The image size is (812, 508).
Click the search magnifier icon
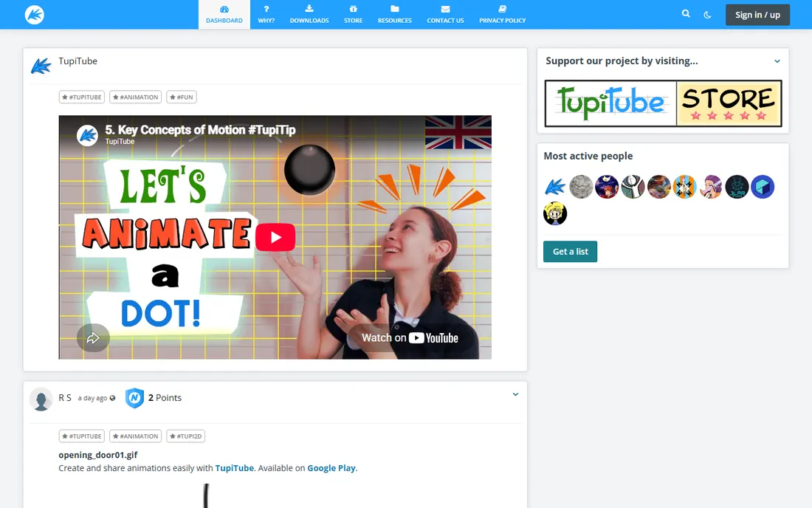[686, 14]
